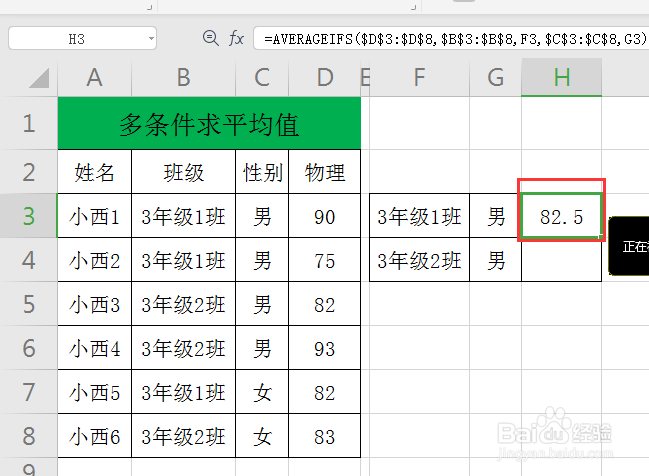This screenshot has width=649, height=476.
Task: Click G4 criteria cell 男
Action: coord(495,260)
